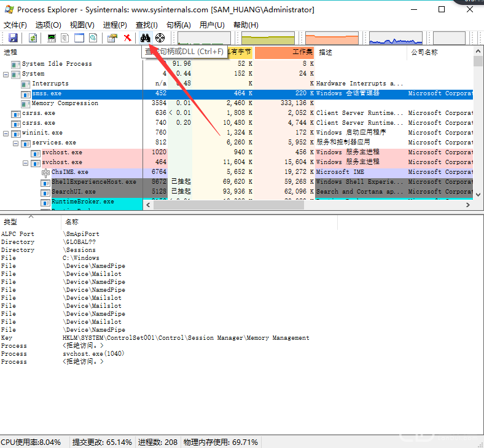Open System Information from the toolbar

click(52, 38)
